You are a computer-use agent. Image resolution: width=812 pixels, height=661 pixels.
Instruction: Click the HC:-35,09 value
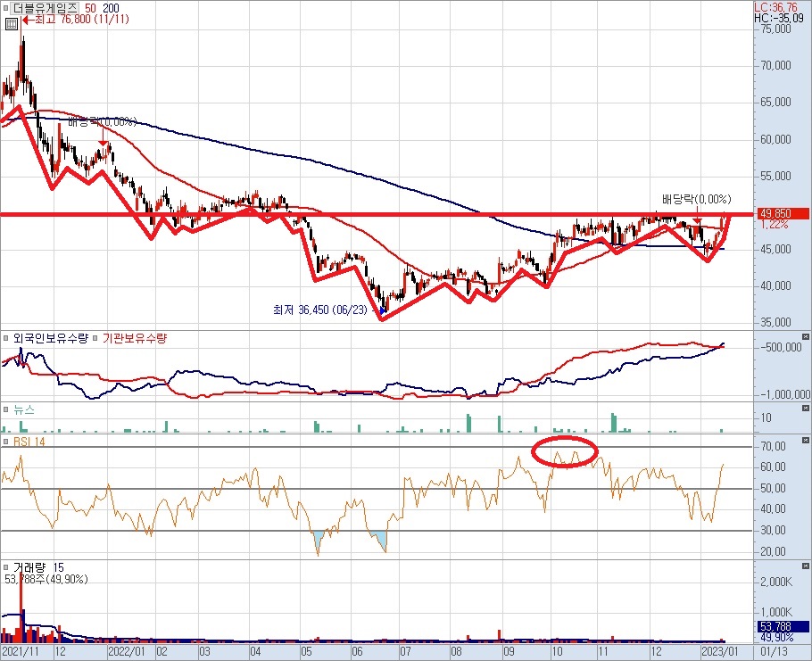click(x=779, y=18)
